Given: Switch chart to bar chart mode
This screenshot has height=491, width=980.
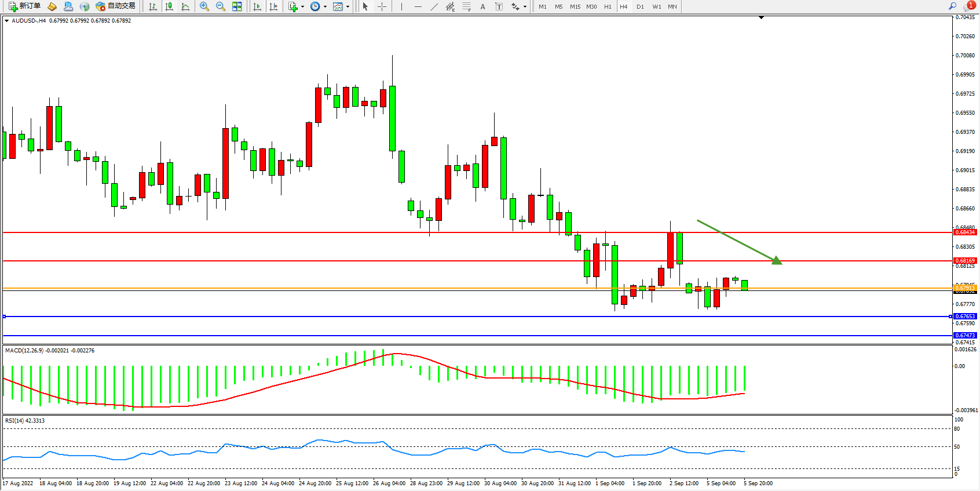Looking at the screenshot, I should 153,6.
